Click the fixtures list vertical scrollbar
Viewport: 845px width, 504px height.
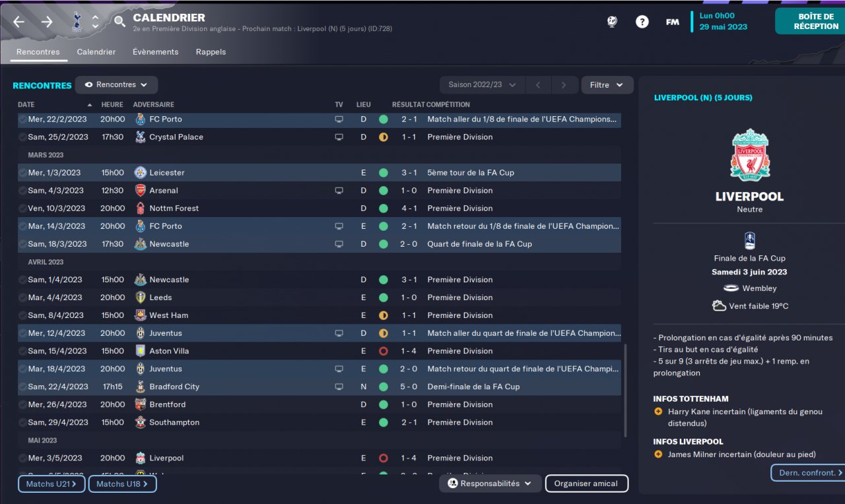[625, 390]
